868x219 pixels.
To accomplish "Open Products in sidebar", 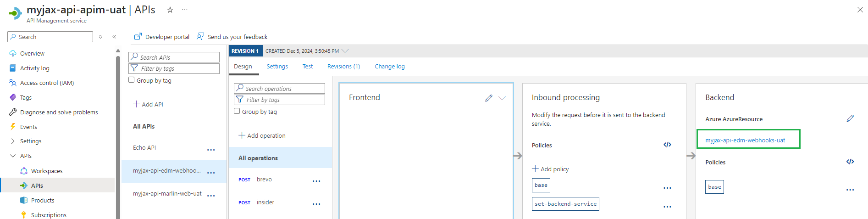I will (x=43, y=200).
